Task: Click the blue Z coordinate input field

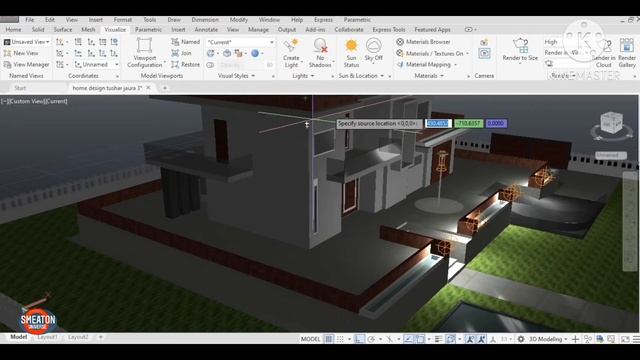Action: pyautogui.click(x=496, y=123)
